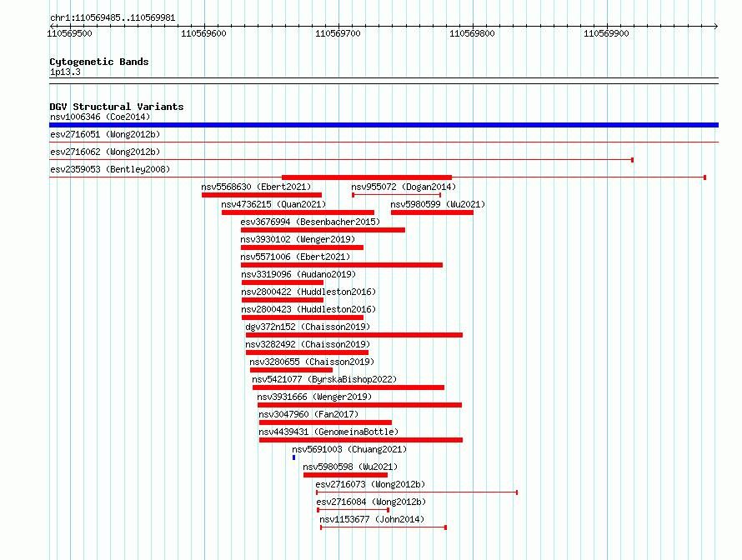Select the blue nsv1006346 variant bar

384,125
